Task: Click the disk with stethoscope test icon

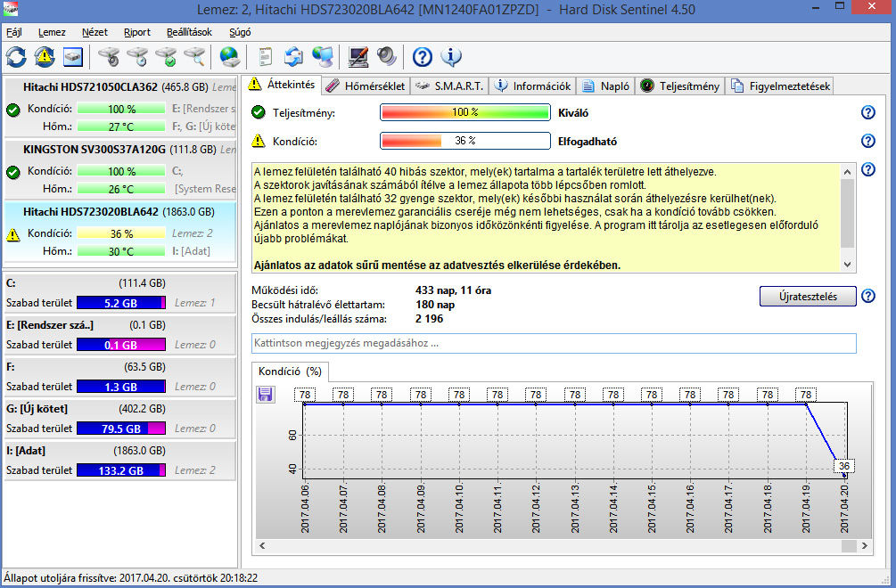Action: pos(109,56)
